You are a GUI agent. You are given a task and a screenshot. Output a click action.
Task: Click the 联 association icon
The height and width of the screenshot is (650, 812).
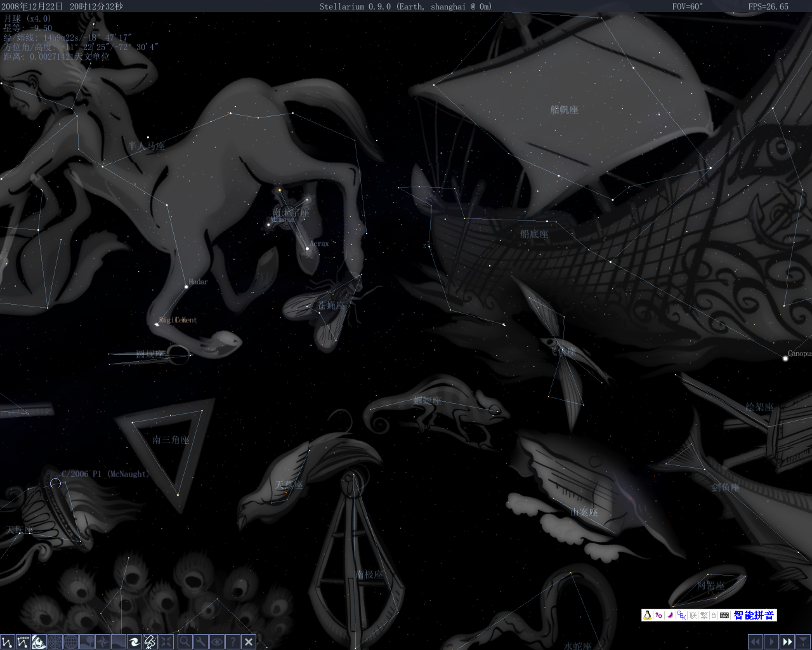pos(693,615)
